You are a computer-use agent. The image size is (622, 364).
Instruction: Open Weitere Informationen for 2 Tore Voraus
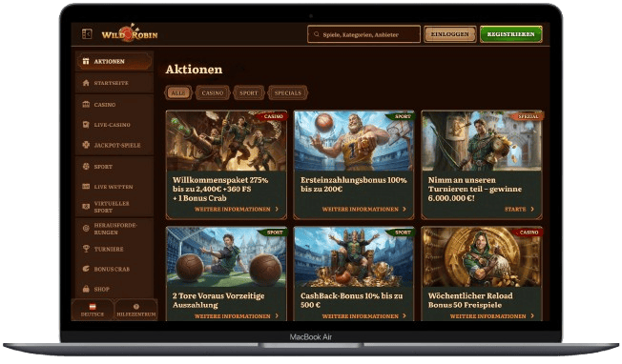tap(237, 316)
